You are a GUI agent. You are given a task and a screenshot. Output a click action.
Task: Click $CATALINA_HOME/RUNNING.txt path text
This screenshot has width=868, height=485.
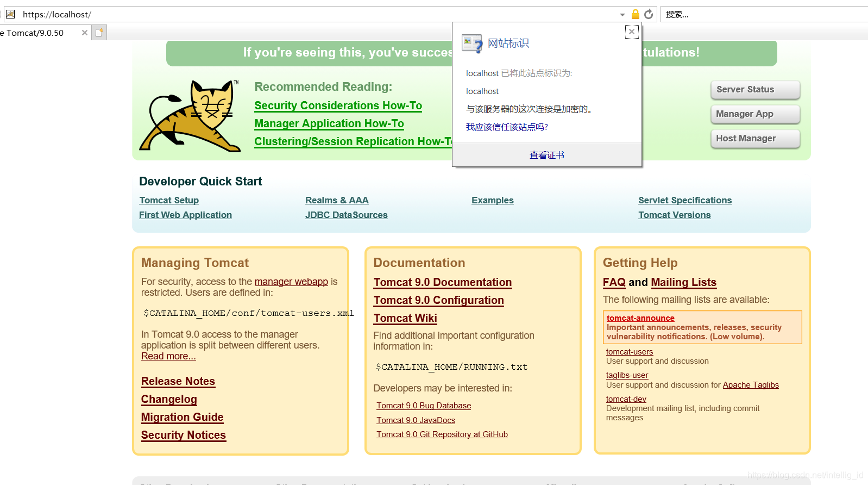click(x=452, y=367)
